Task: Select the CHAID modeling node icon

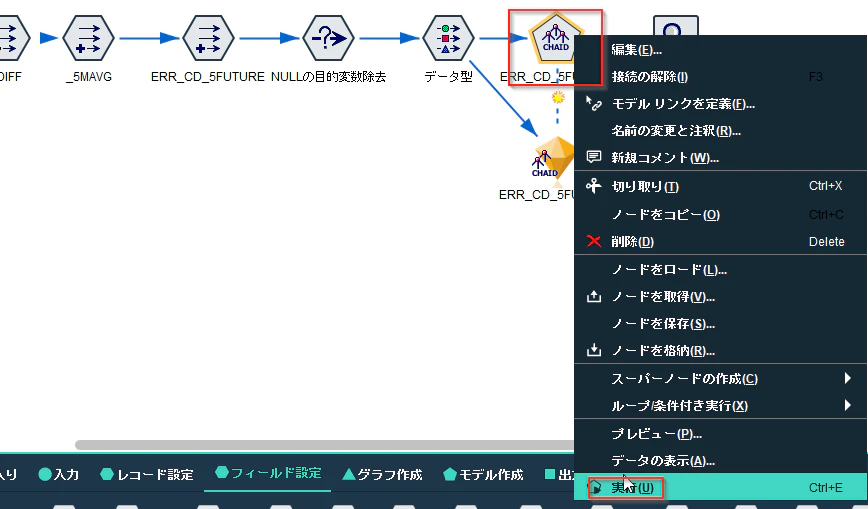Action: pyautogui.click(x=556, y=39)
